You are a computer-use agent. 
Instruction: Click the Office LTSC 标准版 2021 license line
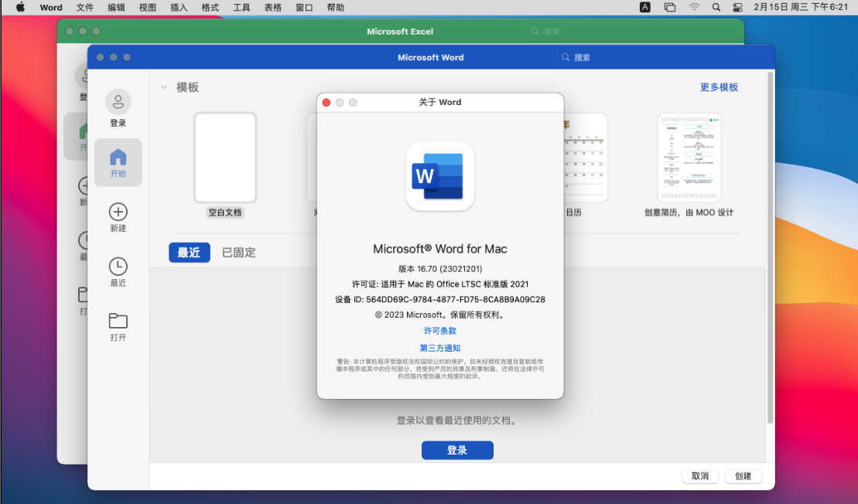440,284
